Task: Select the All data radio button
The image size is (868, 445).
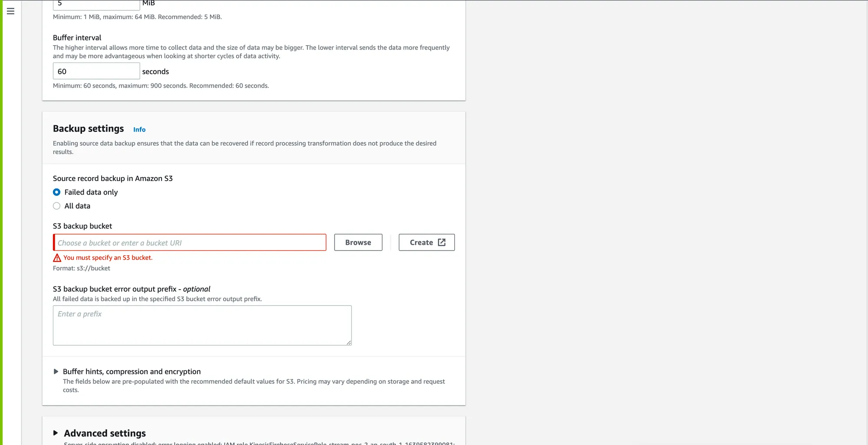Action: coord(57,206)
